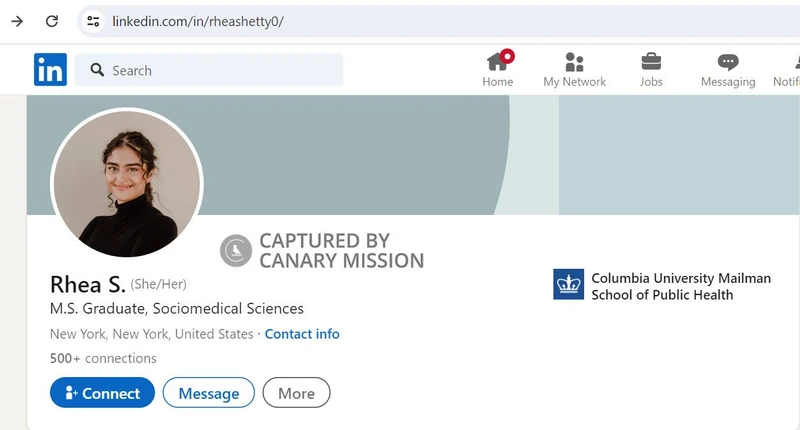Open site information icon in address bar
Viewport: 800px width, 430px height.
tap(93, 21)
